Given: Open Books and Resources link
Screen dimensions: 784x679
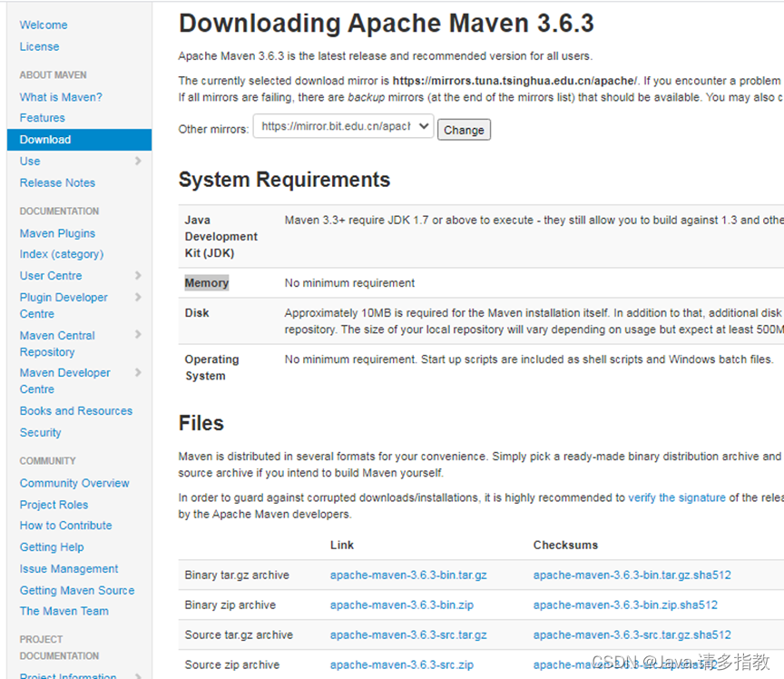Looking at the screenshot, I should [76, 411].
